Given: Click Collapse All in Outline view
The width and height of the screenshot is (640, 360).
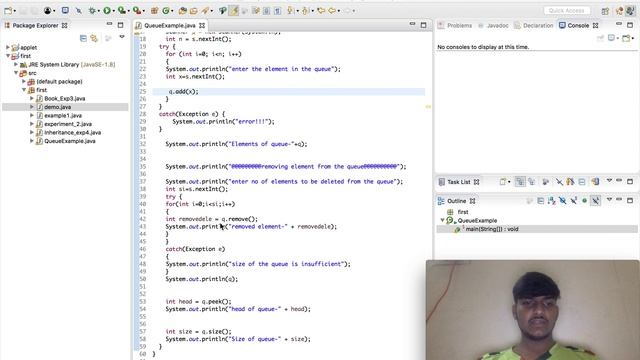Looking at the screenshot, I should (x=541, y=201).
